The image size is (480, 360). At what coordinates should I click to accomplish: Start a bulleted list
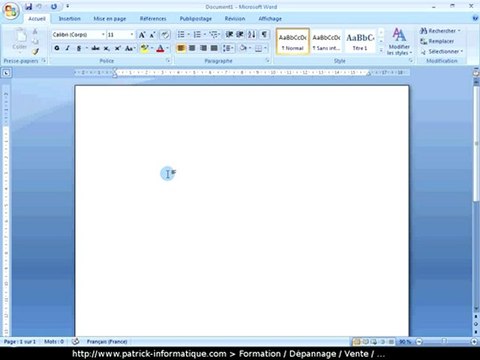(181, 34)
